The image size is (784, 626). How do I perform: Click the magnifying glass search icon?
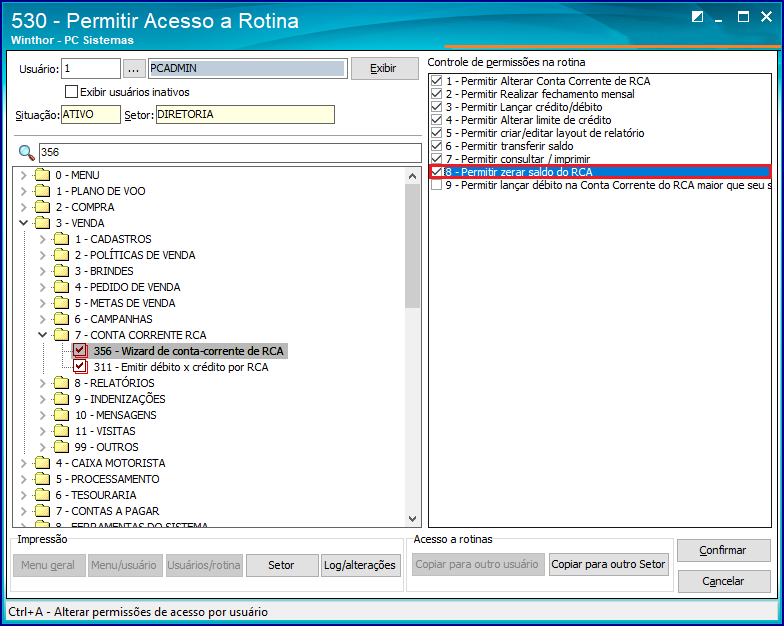(26, 152)
